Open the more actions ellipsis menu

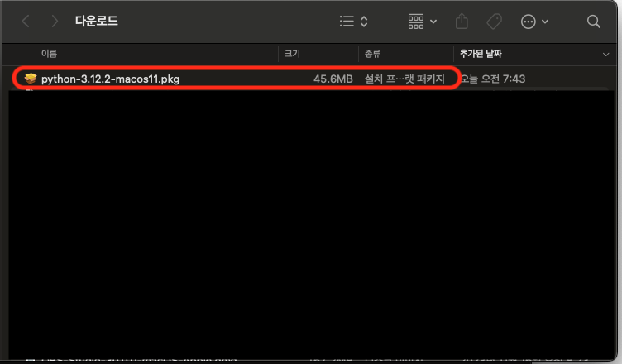pos(534,22)
